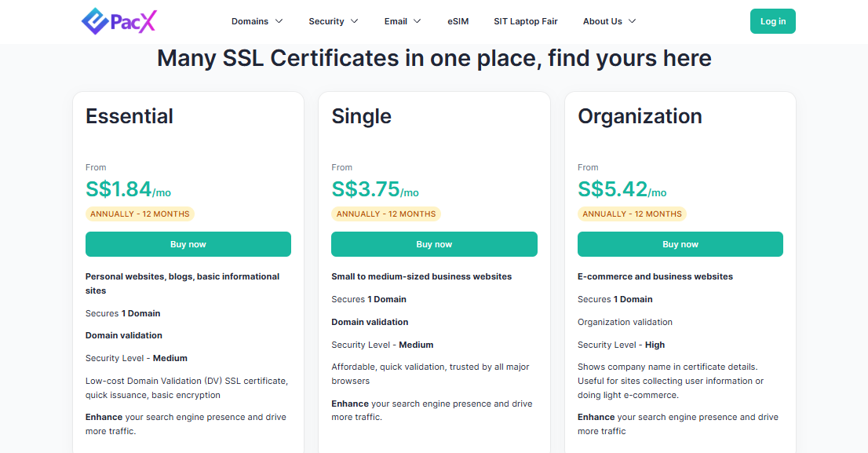Click the Many SSL Certificates page heading
868x453 pixels.
(434, 58)
